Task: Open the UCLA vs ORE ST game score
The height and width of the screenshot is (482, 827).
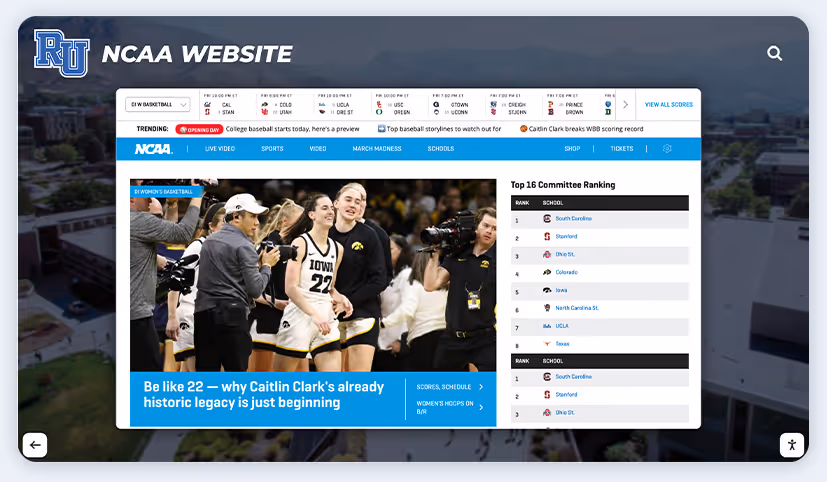Action: pos(342,105)
